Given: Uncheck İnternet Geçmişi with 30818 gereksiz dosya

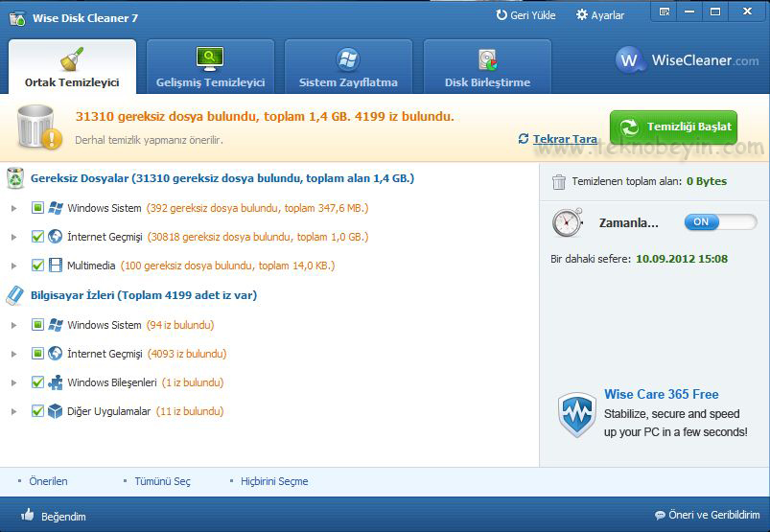Looking at the screenshot, I should pos(37,237).
